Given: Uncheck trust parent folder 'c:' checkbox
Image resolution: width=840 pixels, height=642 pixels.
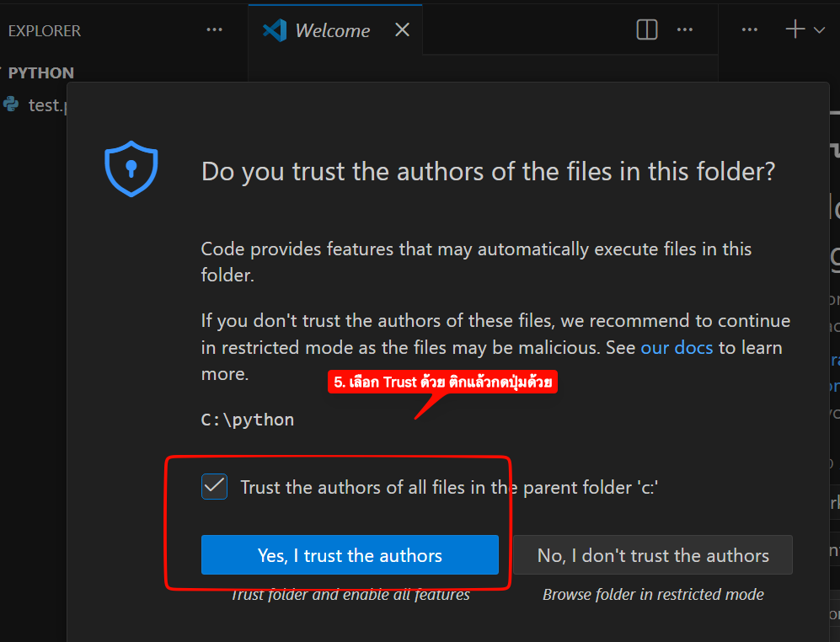Looking at the screenshot, I should [214, 487].
